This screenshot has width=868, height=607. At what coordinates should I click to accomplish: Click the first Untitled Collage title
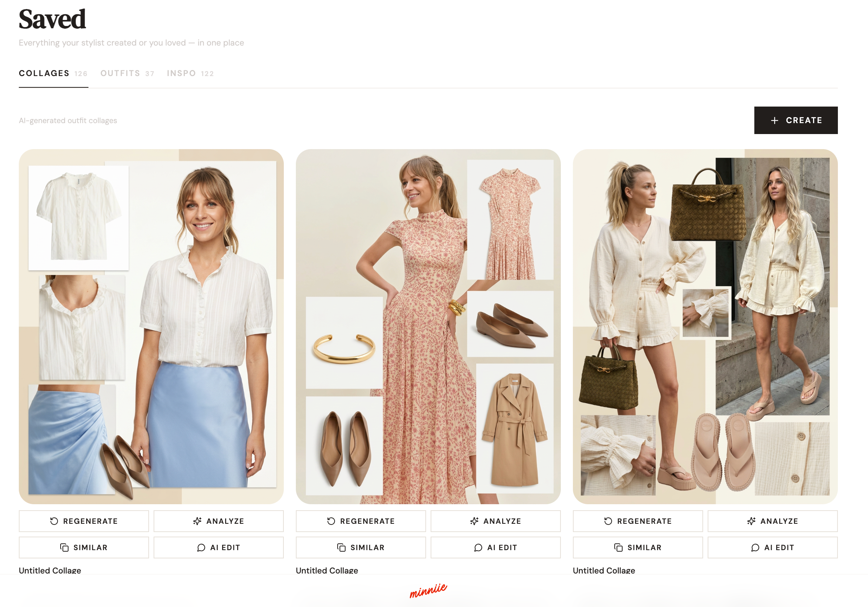pos(50,570)
